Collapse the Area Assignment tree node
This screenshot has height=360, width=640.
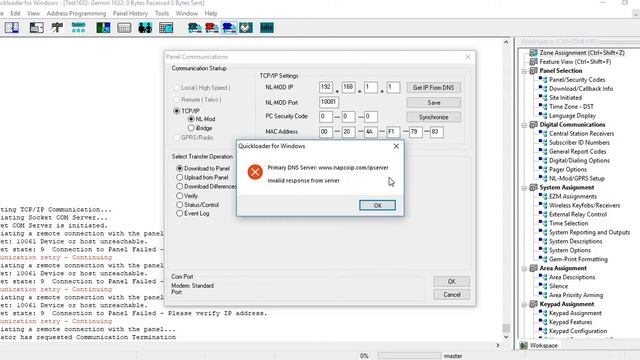click(524, 269)
